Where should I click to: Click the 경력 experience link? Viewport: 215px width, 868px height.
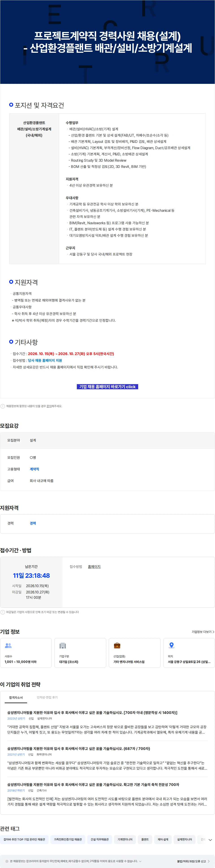(x=33, y=523)
